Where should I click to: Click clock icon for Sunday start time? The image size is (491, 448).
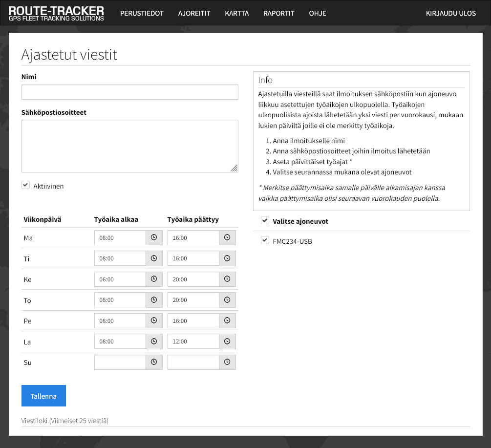coord(154,363)
